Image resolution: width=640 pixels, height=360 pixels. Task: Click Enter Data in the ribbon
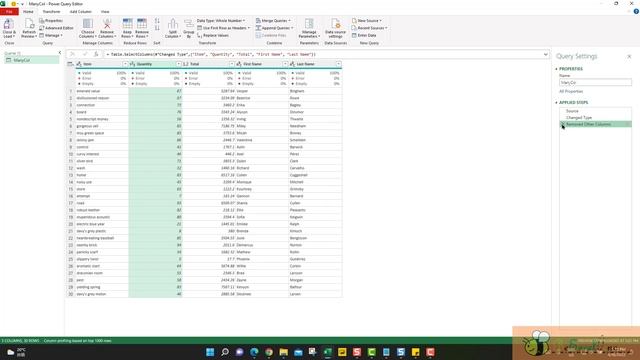pos(364,35)
